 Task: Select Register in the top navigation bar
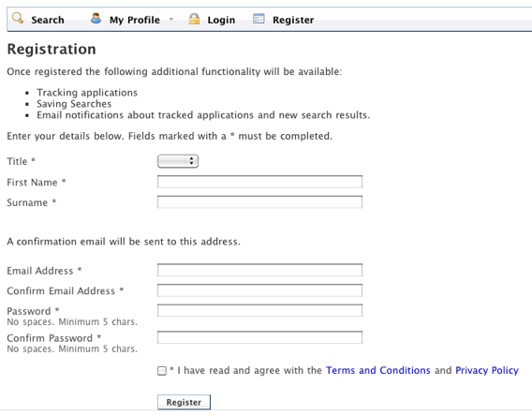(293, 20)
